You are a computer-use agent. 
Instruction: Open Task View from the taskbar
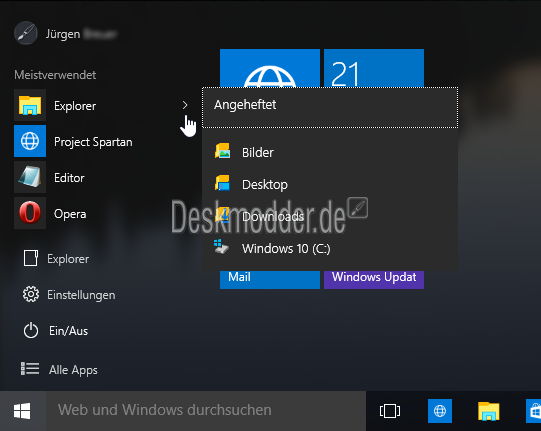pos(390,411)
